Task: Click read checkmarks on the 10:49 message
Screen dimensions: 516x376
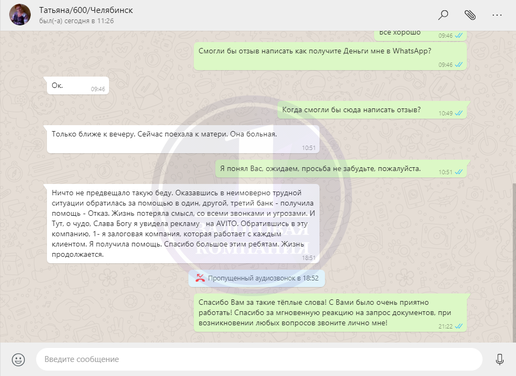Action: point(459,113)
